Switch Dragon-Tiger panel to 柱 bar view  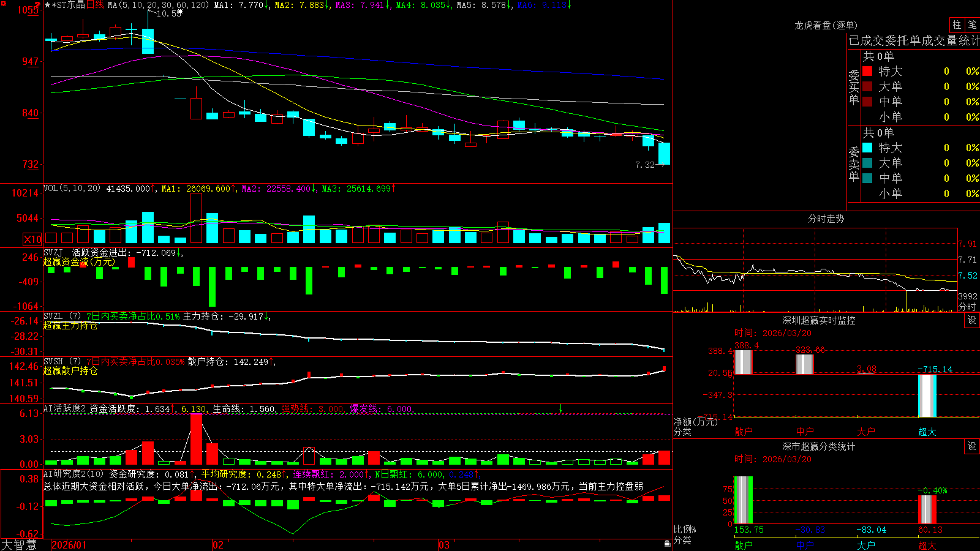(957, 24)
